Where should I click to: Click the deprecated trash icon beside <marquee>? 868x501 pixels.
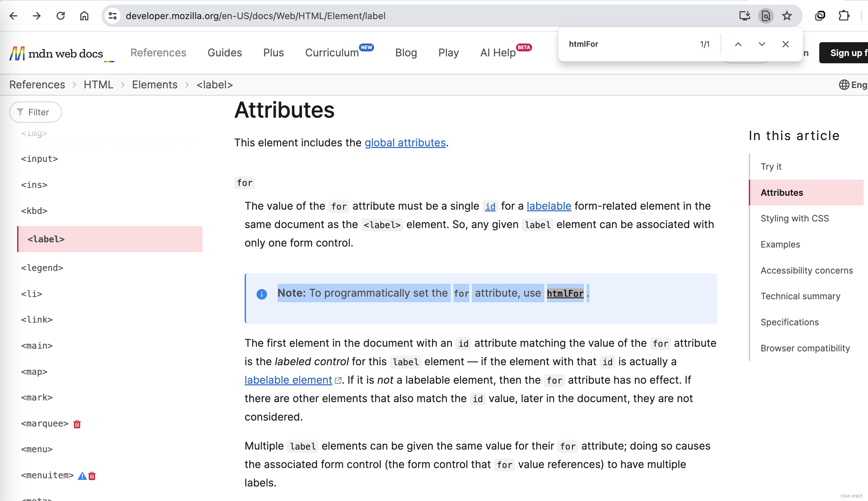click(77, 424)
